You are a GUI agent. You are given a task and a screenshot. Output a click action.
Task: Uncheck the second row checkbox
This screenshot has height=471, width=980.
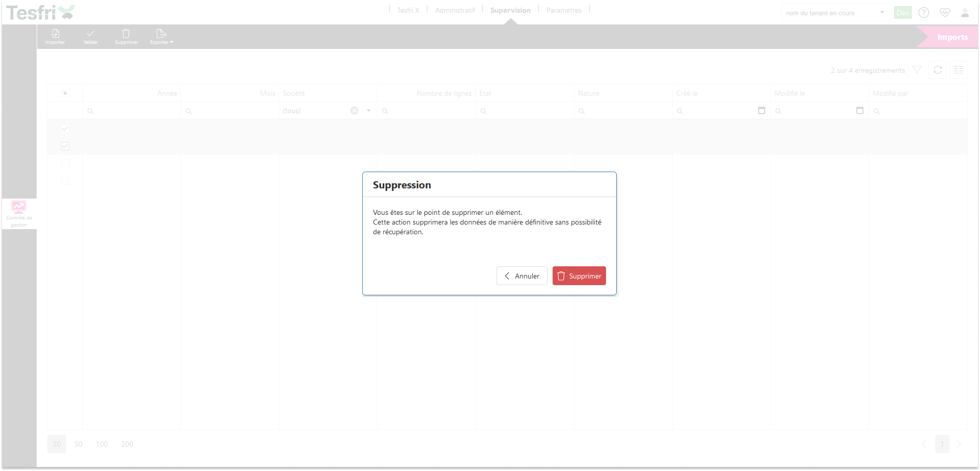(65, 146)
